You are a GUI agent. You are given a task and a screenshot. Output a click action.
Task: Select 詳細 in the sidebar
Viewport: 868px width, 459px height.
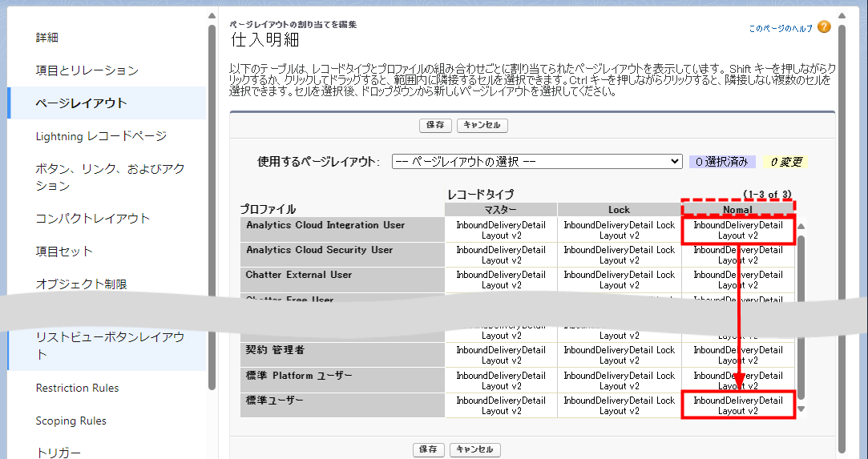47,38
